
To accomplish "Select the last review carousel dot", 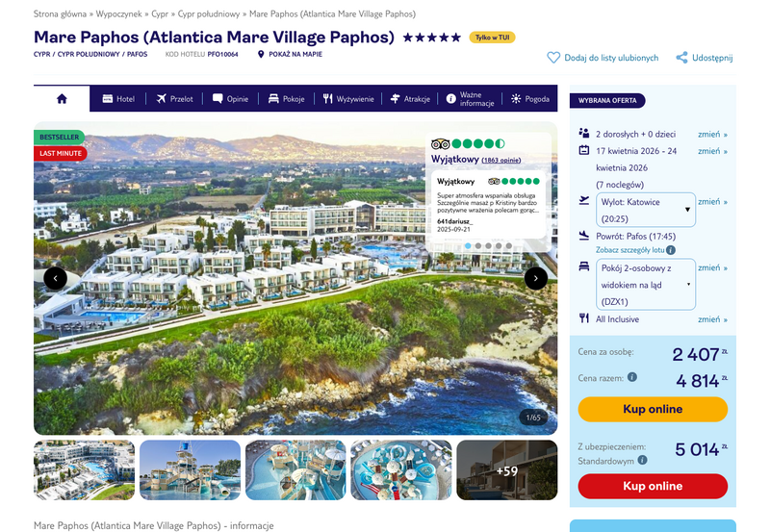I will point(509,246).
